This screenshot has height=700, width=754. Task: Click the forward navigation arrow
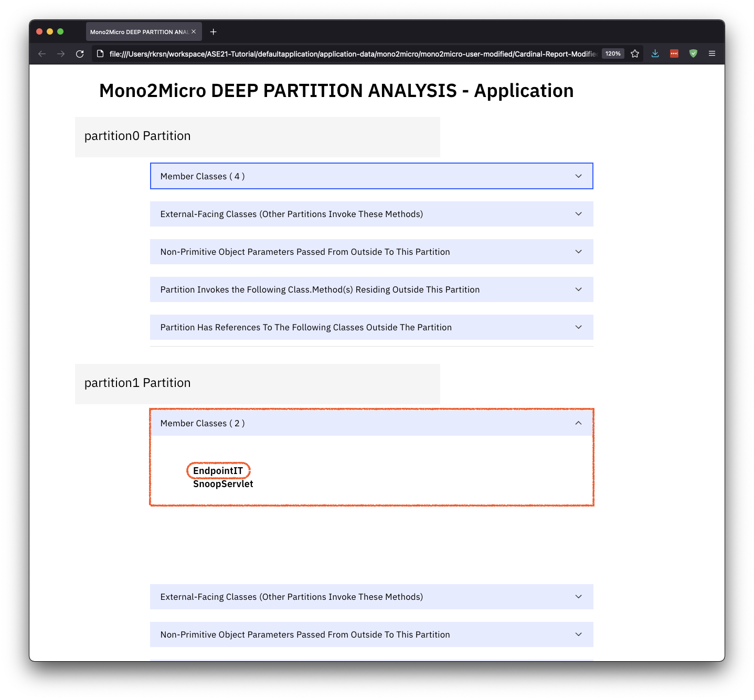click(61, 53)
